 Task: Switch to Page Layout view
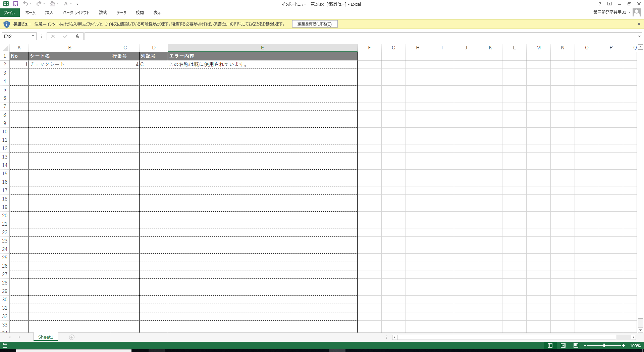pos(563,346)
